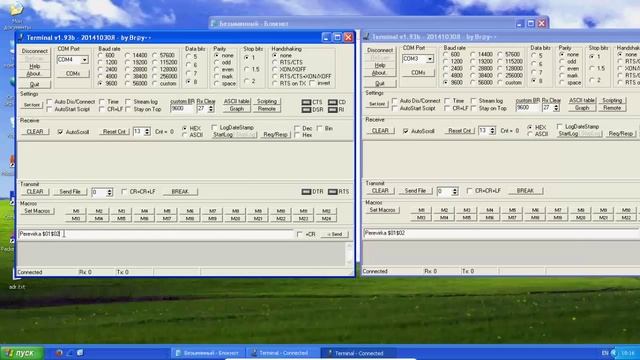This screenshot has height=360, width=640.
Task: Tick the +CR checkbox in COM4 Terminal
Action: (x=300, y=234)
